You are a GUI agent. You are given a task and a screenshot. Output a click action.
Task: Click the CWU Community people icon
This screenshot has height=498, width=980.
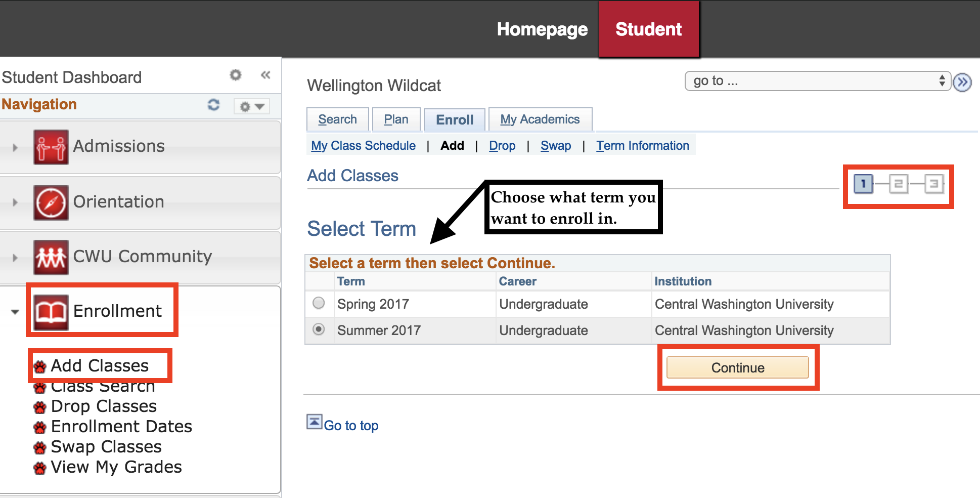click(51, 257)
